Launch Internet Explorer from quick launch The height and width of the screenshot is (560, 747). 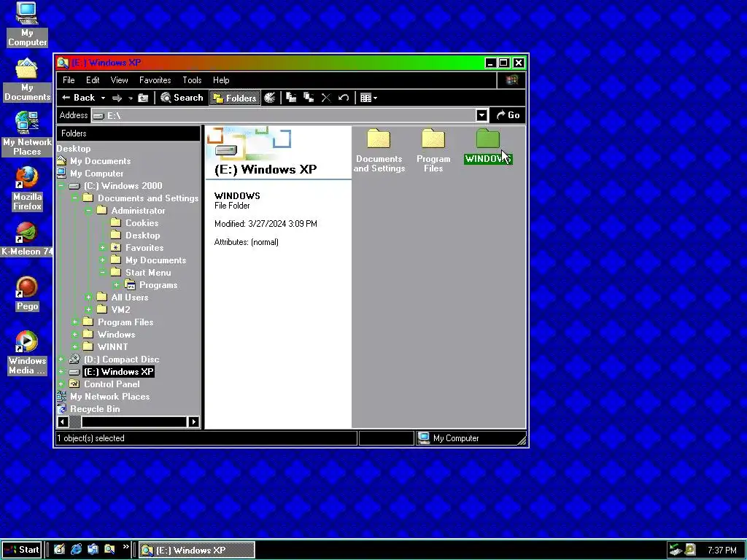76,550
